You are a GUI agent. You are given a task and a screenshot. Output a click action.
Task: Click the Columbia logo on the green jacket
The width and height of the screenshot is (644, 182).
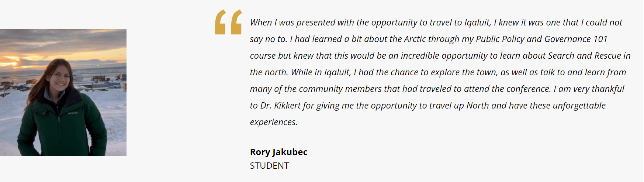(x=73, y=113)
